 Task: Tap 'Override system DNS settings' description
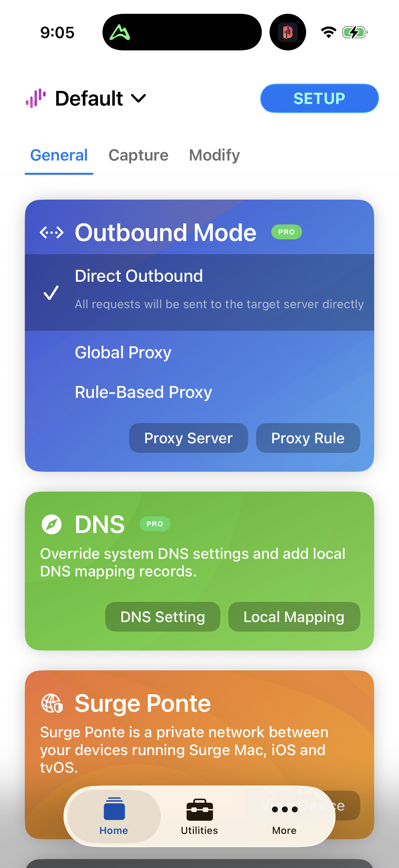[x=193, y=562]
